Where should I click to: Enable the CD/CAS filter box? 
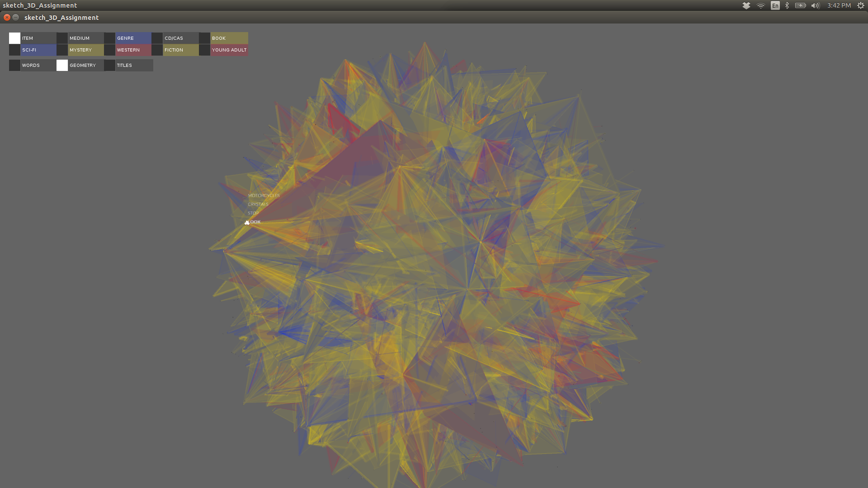pyautogui.click(x=157, y=38)
